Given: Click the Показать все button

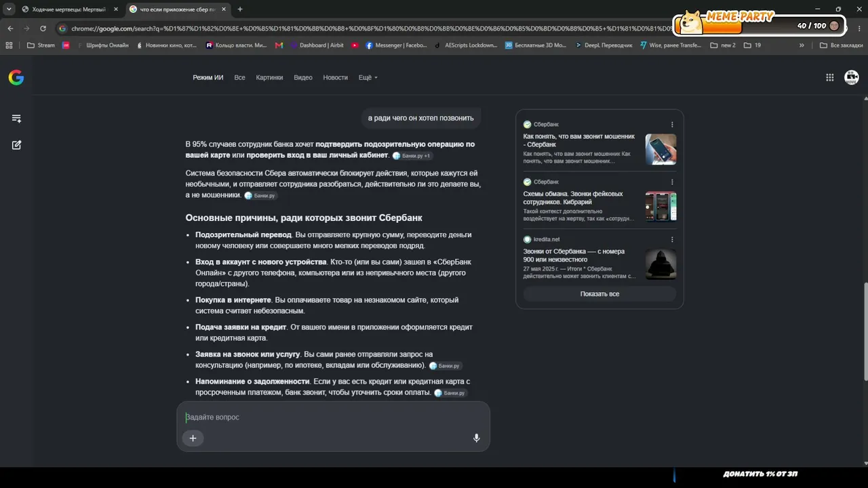Looking at the screenshot, I should pyautogui.click(x=599, y=294).
